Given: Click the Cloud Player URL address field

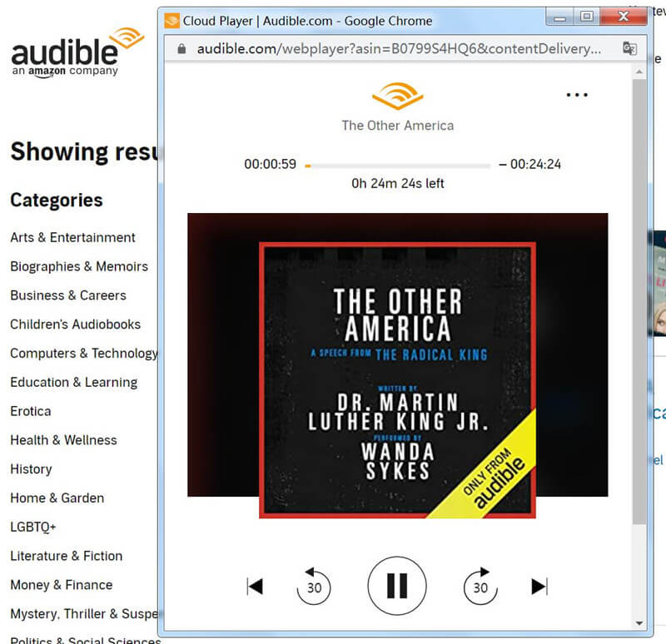Looking at the screenshot, I should 399,49.
